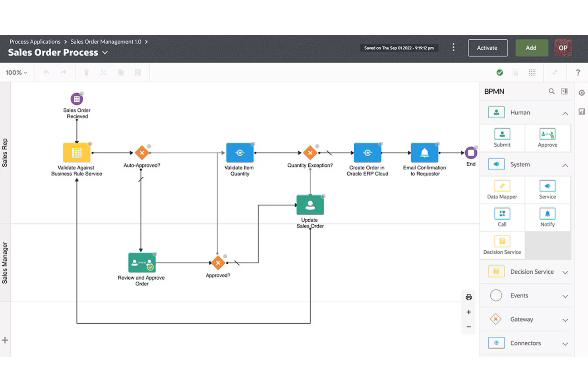Open the Sales Order Process title dropdown
The image size is (588, 392).
tap(105, 52)
